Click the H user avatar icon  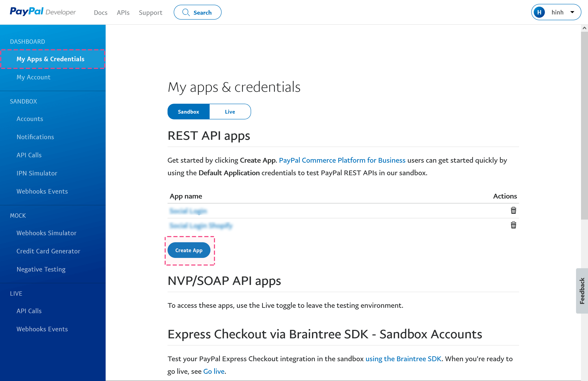(539, 12)
